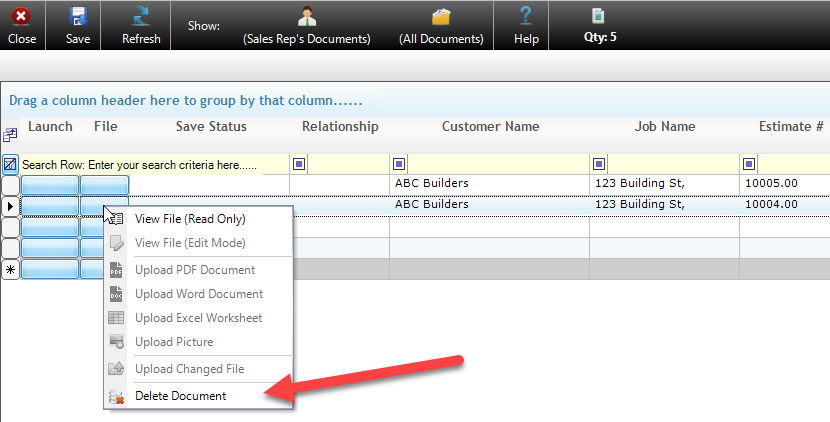This screenshot has width=830, height=422.
Task: Click the red Close icon in toolbar
Action: click(21, 16)
